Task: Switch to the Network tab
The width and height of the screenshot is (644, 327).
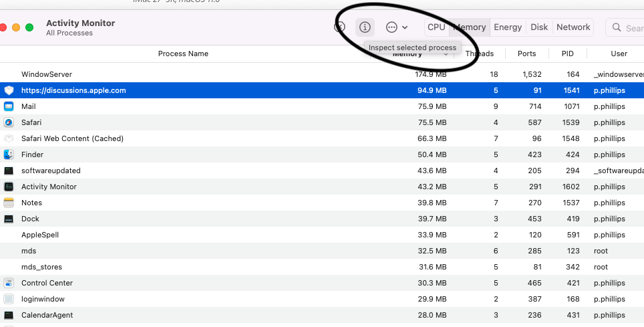Action: (x=573, y=27)
